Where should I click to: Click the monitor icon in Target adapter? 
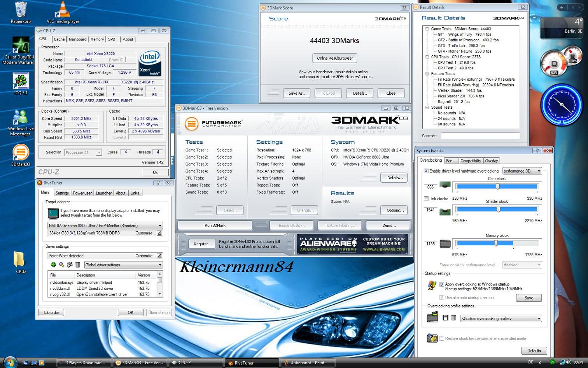point(53,213)
